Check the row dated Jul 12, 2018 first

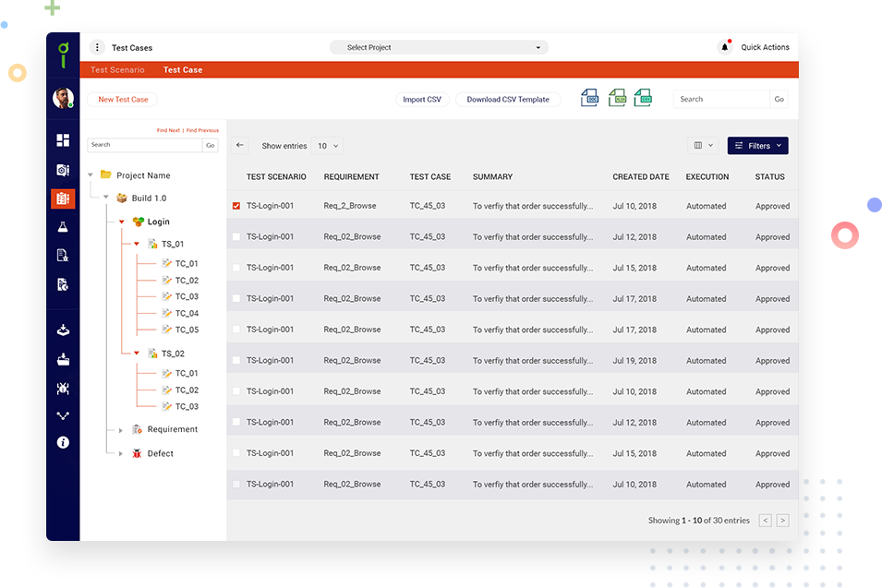[x=236, y=236]
